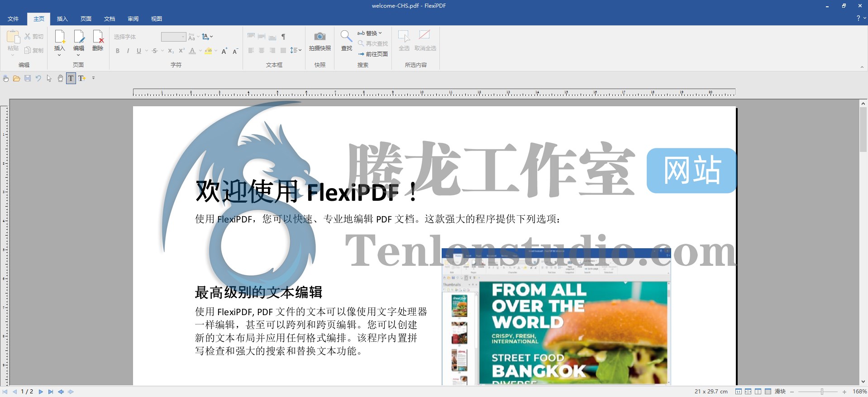Open highlight color dropdown arrow

[216, 51]
